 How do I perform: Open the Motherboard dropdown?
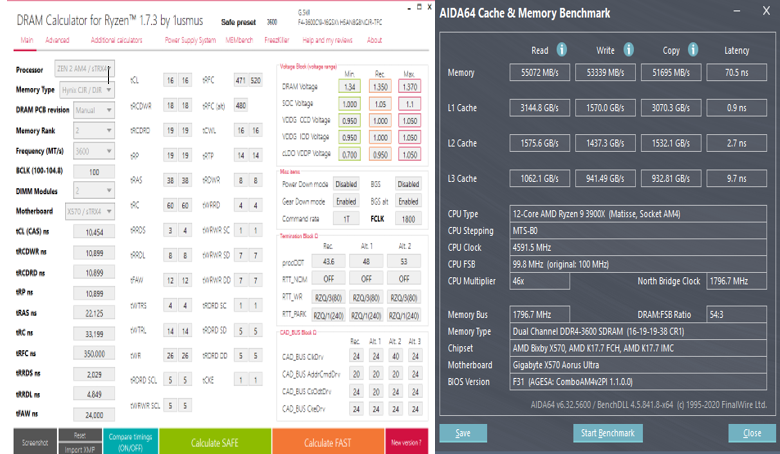pos(90,211)
